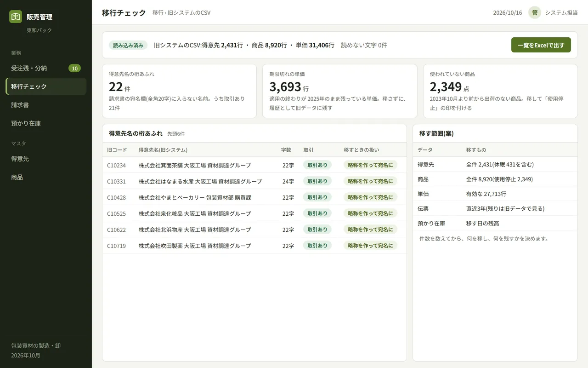Click 先頭6件 label beside table title
Viewport: 588px width, 368px height.
[176, 134]
